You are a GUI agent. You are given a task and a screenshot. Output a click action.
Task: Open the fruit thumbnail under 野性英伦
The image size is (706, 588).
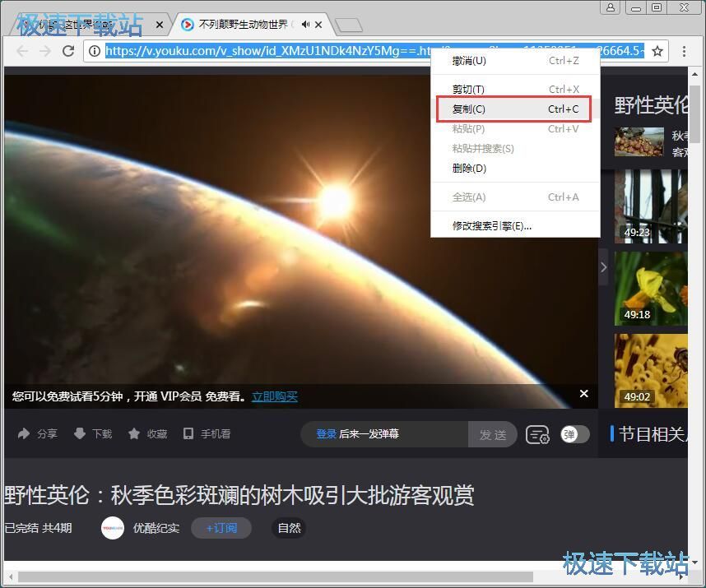(x=639, y=141)
